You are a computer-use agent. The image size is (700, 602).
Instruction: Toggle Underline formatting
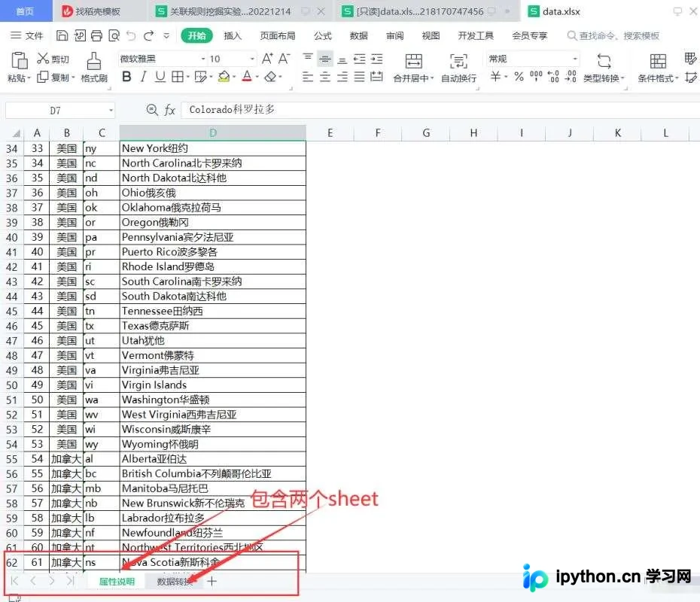(x=160, y=77)
